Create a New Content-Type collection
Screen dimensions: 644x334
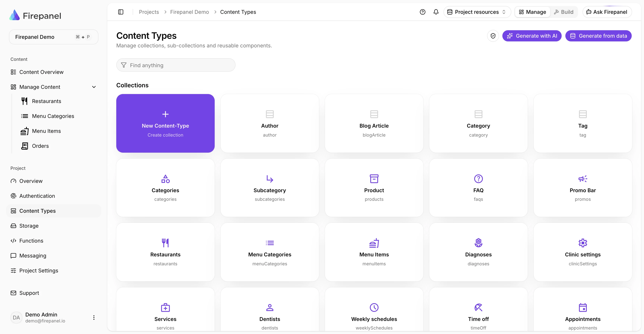click(x=165, y=123)
